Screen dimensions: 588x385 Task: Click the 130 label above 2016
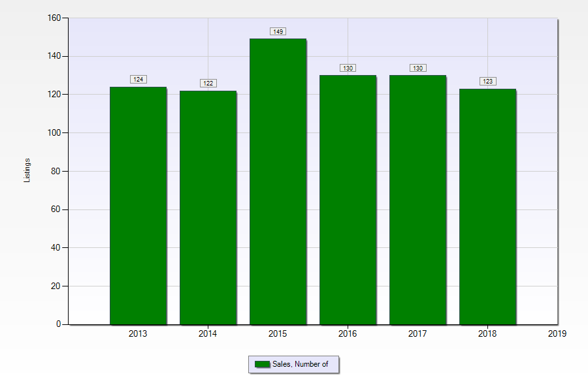click(x=348, y=68)
